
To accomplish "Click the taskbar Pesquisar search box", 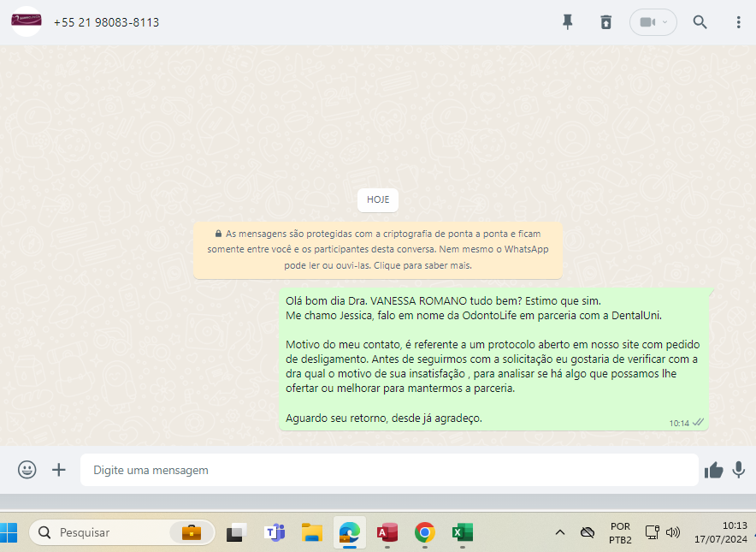I will pos(122,532).
